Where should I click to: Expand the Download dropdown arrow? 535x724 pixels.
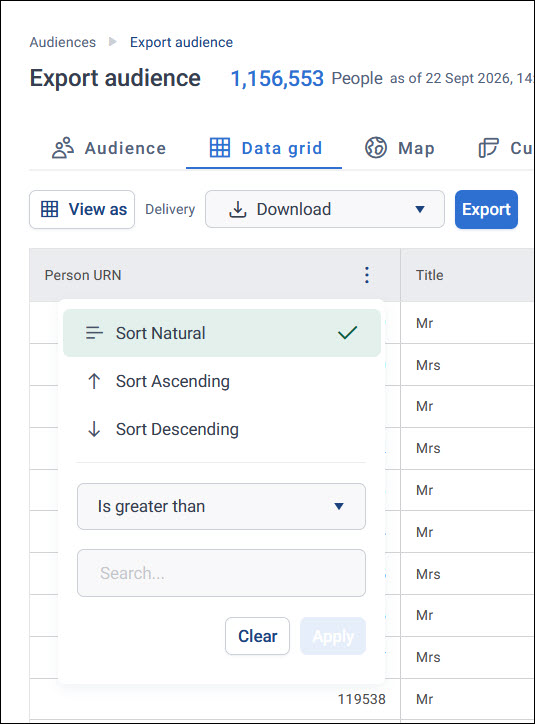click(x=420, y=210)
